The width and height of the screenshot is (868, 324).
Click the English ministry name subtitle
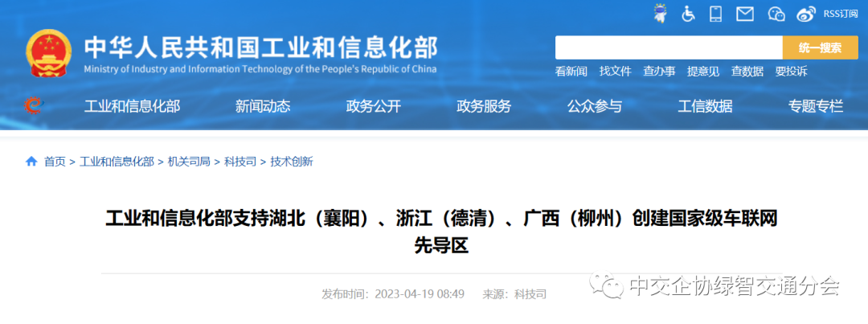click(x=260, y=69)
